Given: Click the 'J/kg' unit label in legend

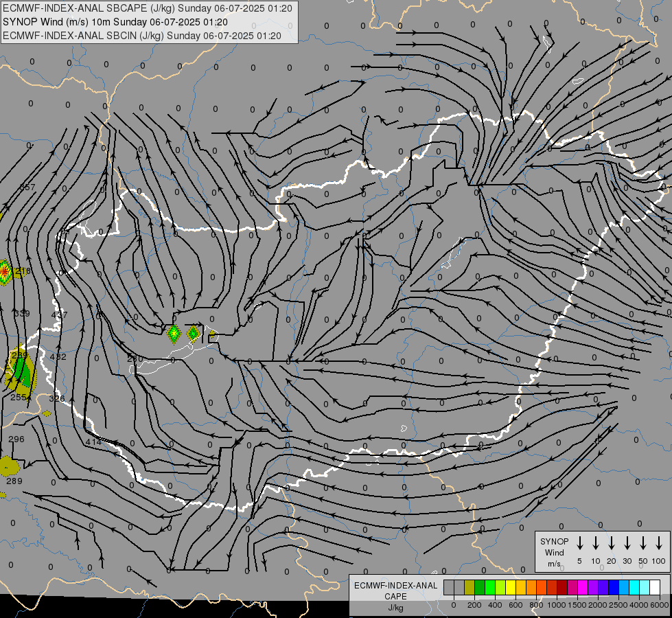Looking at the screenshot, I should click(x=395, y=608).
